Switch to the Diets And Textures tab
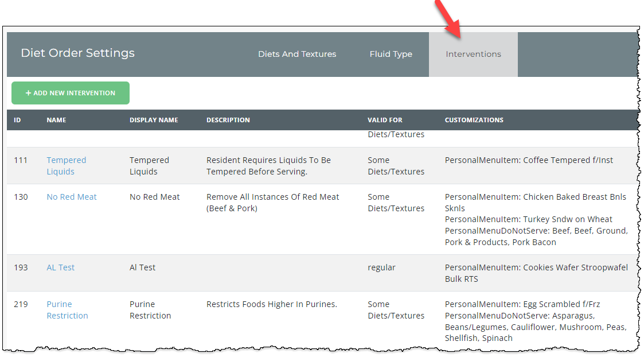Viewport: 644px width, 357px height. pyautogui.click(x=297, y=55)
